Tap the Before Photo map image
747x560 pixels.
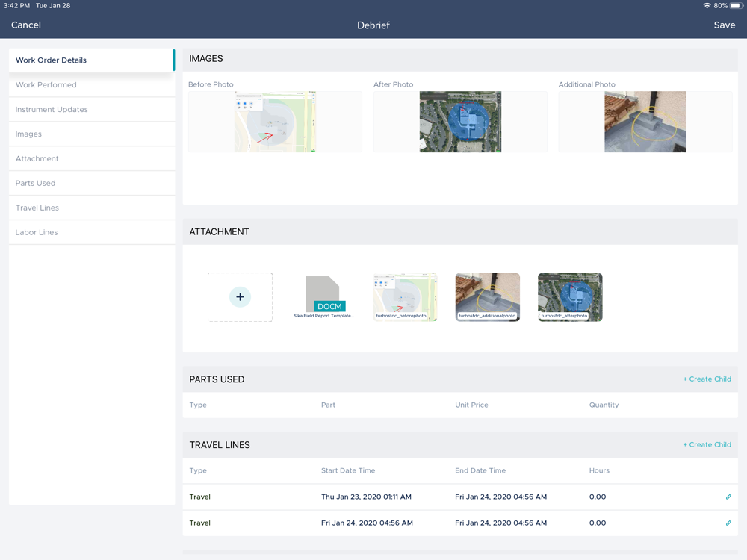point(275,122)
